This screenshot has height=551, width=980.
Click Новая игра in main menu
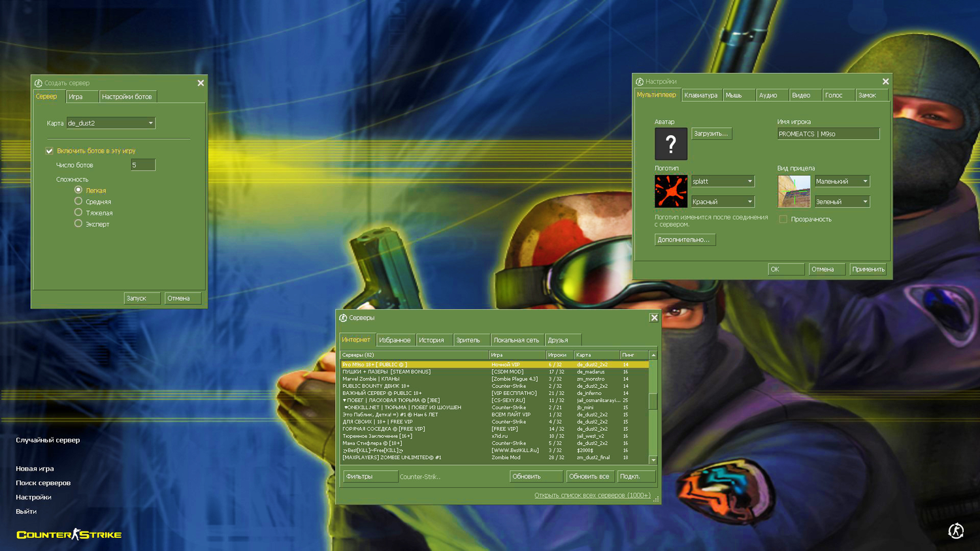[35, 469]
